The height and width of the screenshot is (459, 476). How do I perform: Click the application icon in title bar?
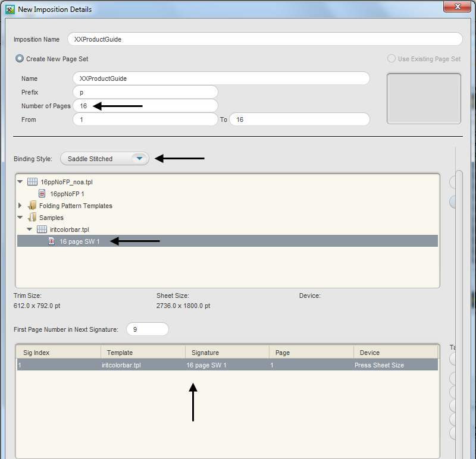click(x=10, y=10)
